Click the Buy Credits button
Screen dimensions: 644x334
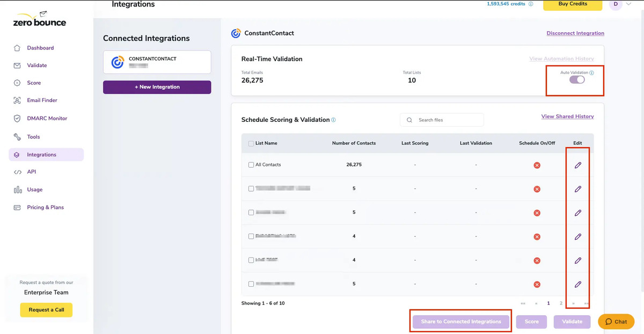click(x=572, y=4)
